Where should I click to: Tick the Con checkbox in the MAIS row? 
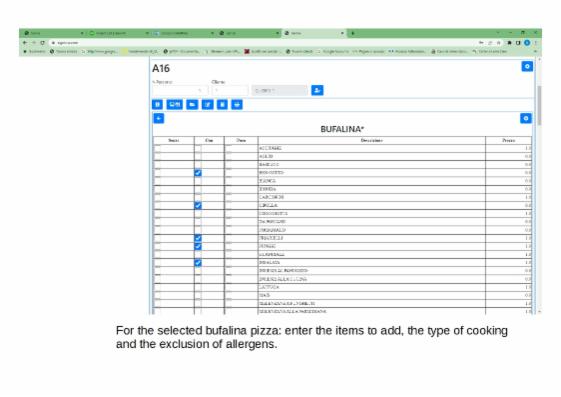pyautogui.click(x=198, y=295)
